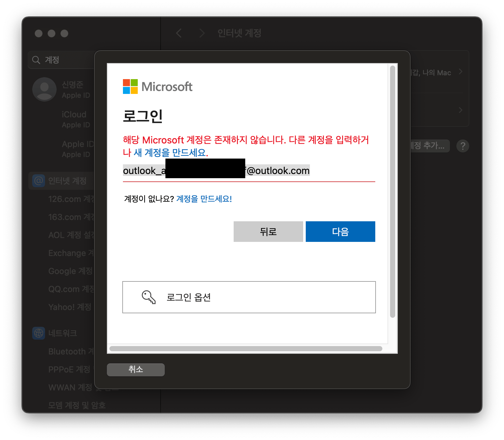Open the 로그인 옵션 sign-in options button
504x440 pixels.
tap(249, 297)
